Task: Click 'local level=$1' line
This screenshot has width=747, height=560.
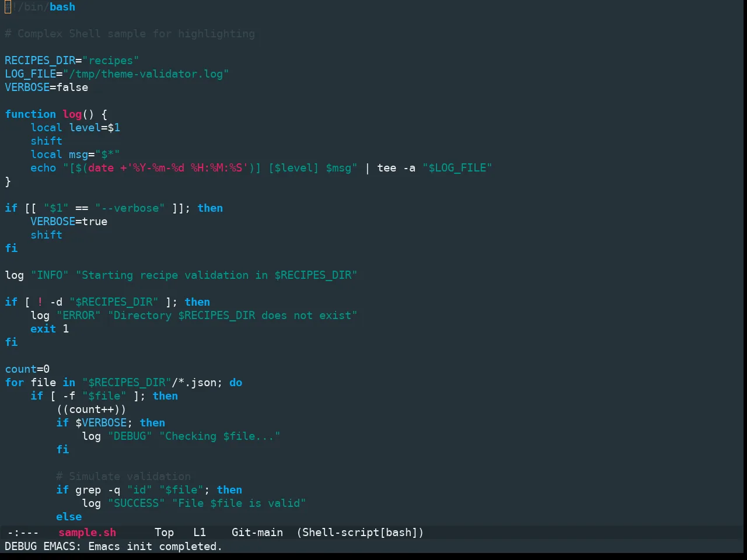Action: click(75, 128)
